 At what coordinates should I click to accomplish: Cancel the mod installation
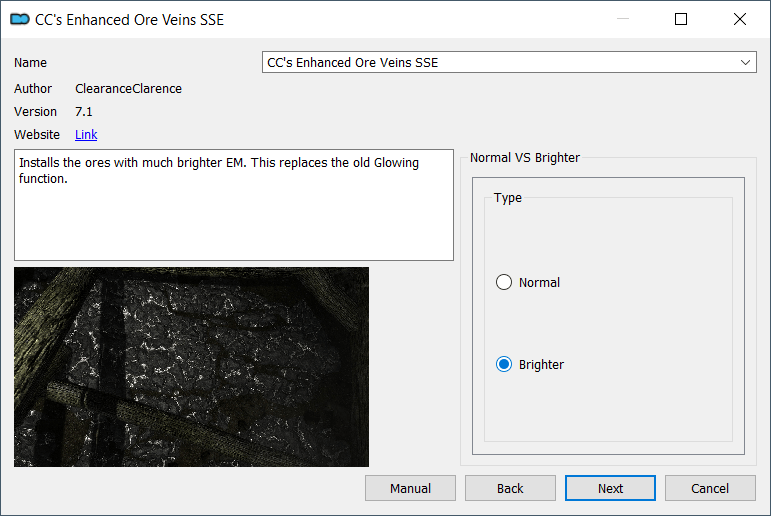click(710, 488)
